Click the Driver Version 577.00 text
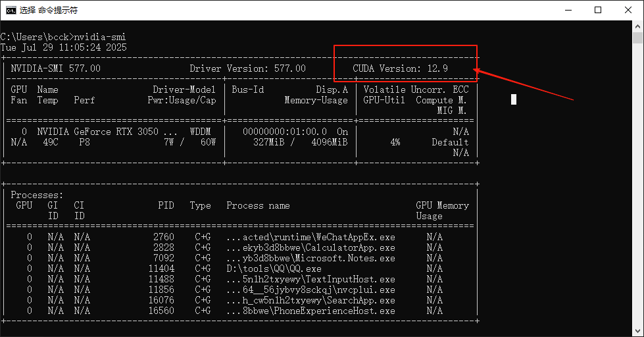644x337 pixels. 247,68
